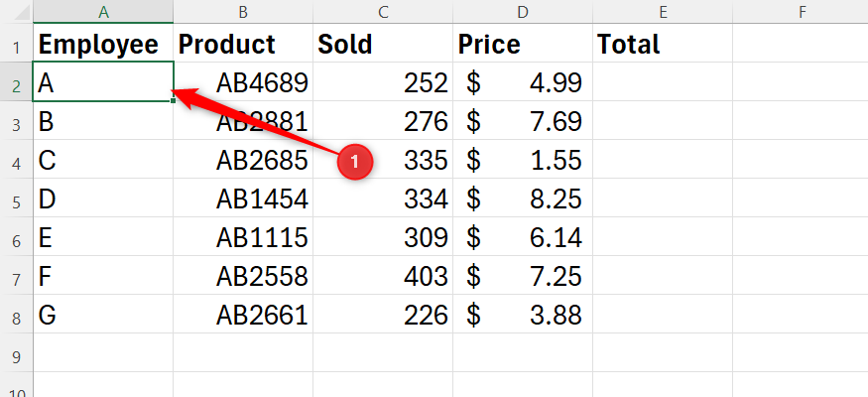Select cell containing employee A

[x=103, y=82]
